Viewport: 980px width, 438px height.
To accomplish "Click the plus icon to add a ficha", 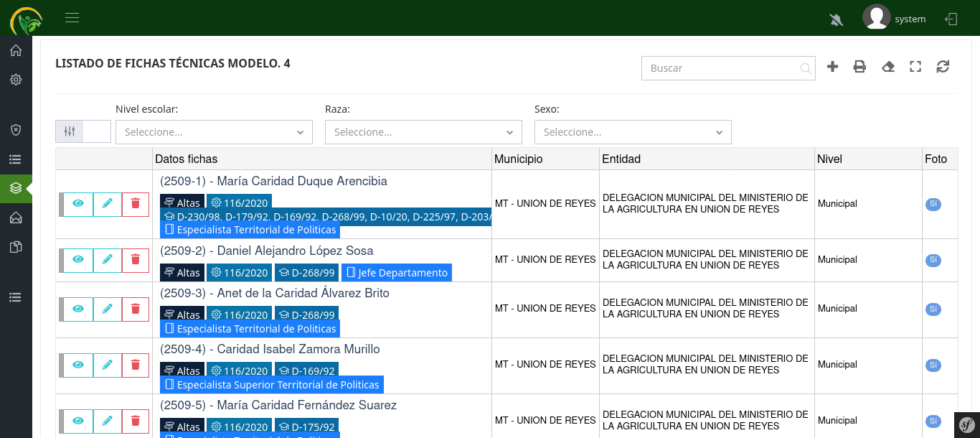I will pyautogui.click(x=832, y=67).
